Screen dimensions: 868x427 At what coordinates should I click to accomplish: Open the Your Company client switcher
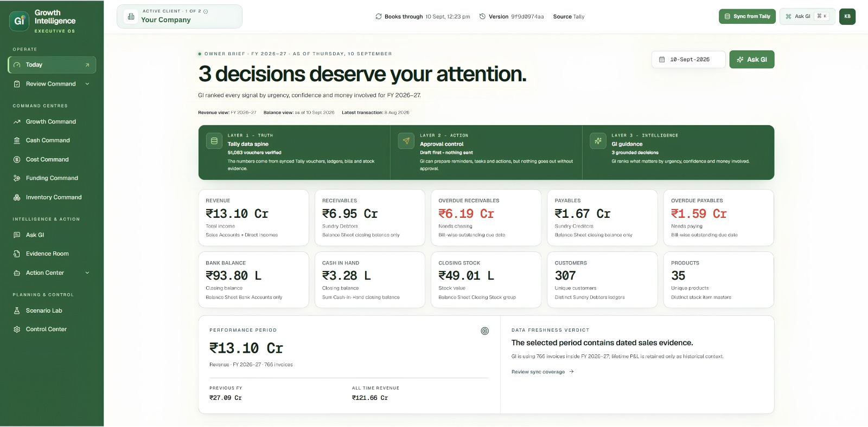180,17
